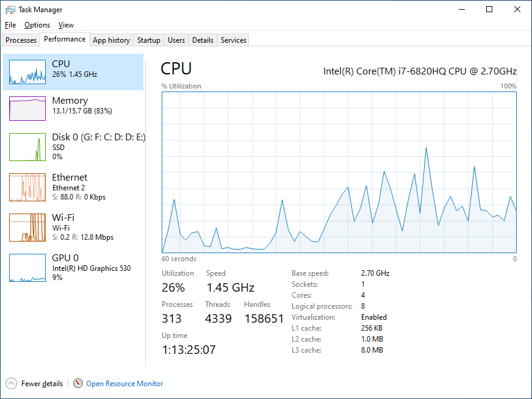Click the Ethernet S: 88.0 Kbps send rate
The height and width of the screenshot is (399, 532).
pyautogui.click(x=62, y=197)
